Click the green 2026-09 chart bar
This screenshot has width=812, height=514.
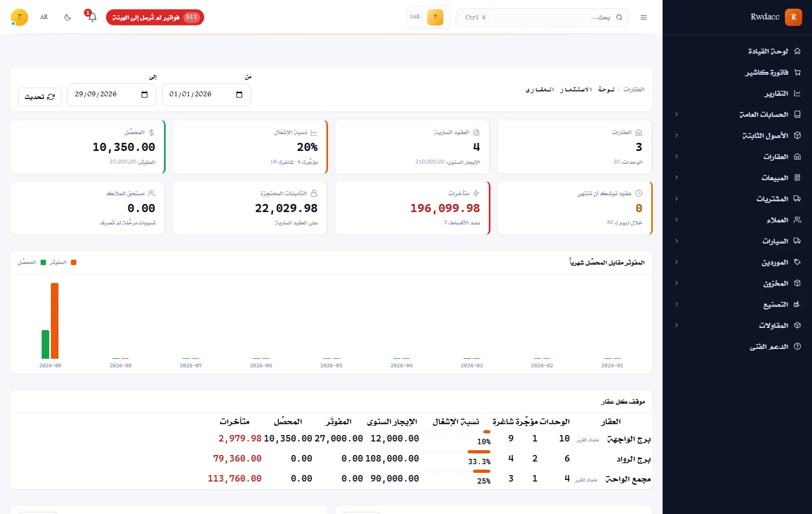click(x=45, y=345)
